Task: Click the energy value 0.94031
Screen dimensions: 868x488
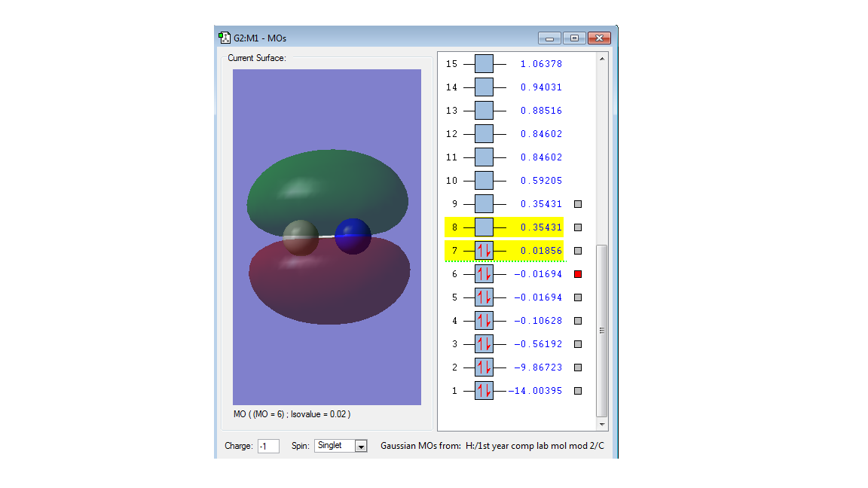Action: (541, 87)
